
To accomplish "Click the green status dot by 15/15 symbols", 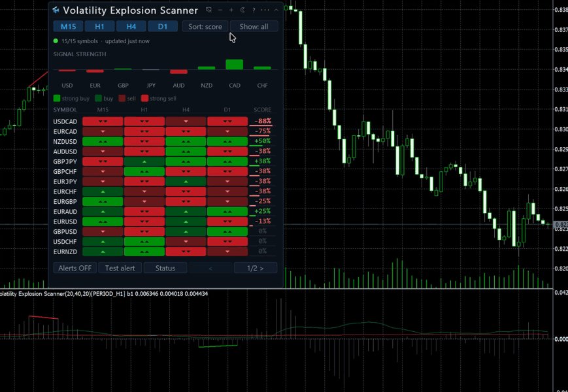I will click(x=56, y=41).
